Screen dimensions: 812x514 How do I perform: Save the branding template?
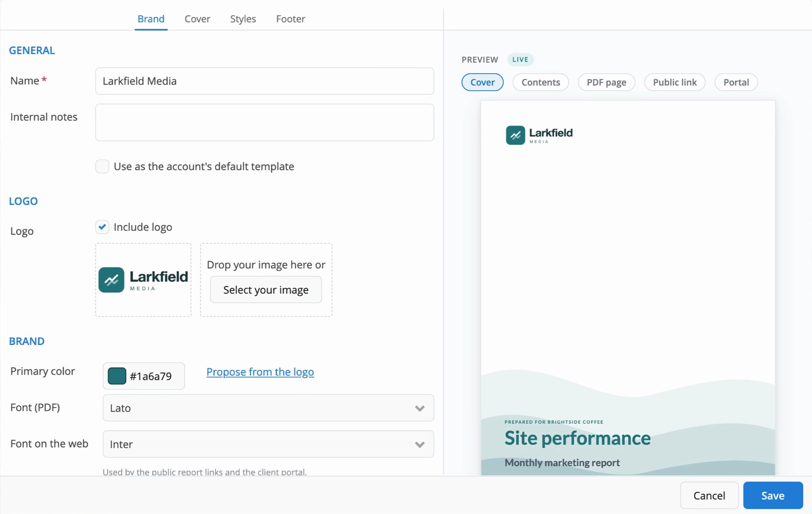pos(773,495)
